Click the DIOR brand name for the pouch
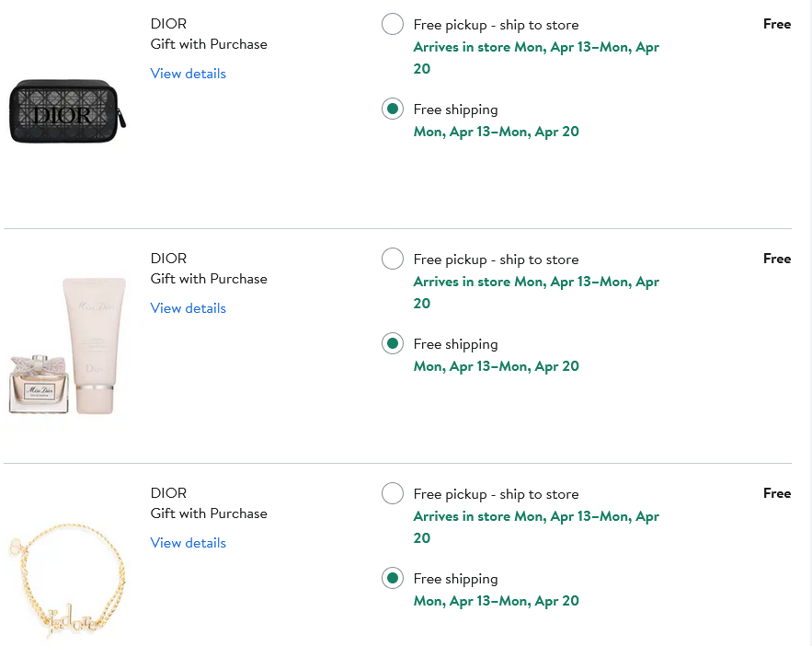The height and width of the screenshot is (646, 812). click(168, 24)
